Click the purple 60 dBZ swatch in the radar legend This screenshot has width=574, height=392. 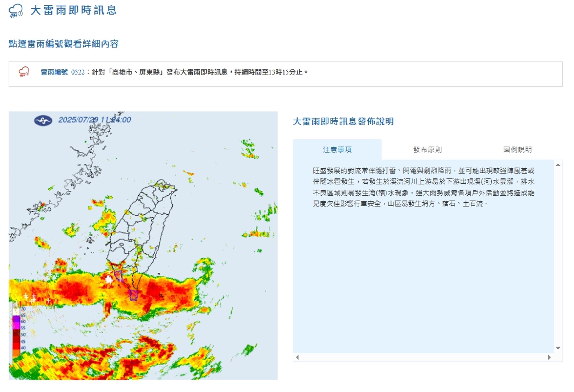[x=16, y=319]
